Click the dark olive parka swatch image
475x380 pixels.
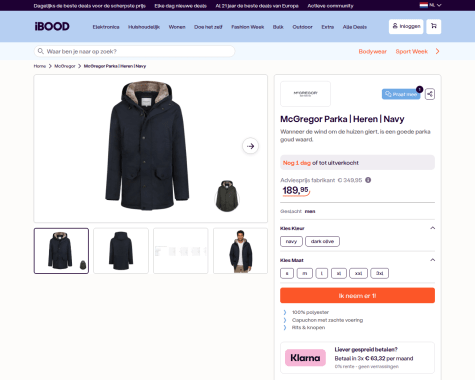pos(227,196)
